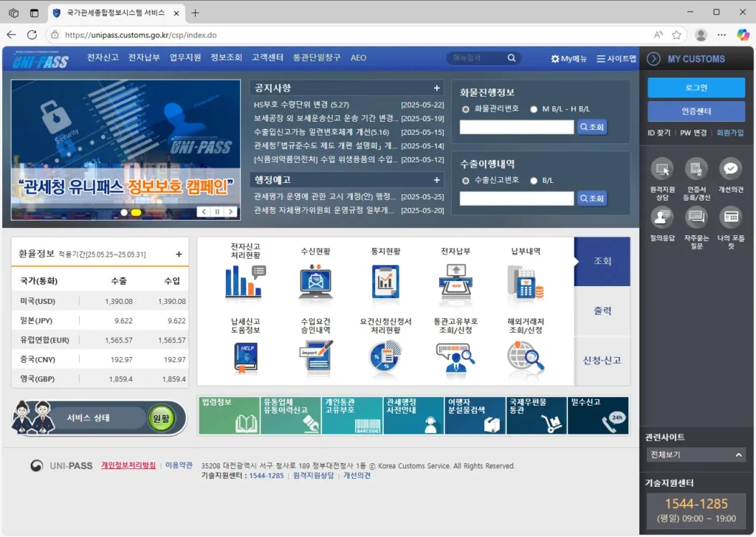756x537 pixels.
Task: Click 조회 button for 화물진행정보
Action: (x=592, y=127)
